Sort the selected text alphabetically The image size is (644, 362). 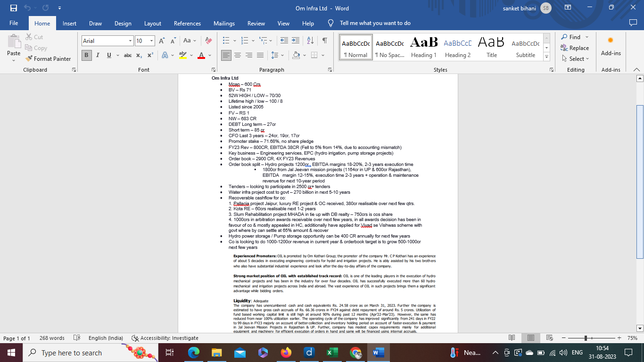tap(310, 41)
